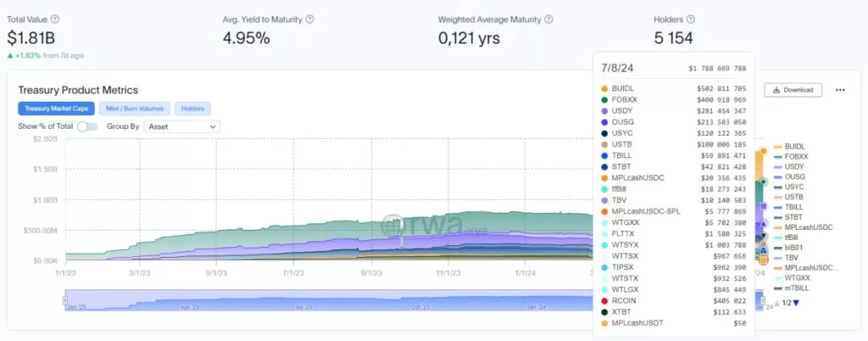
Task: Click the Avg. Yield to Maturity info icon
Action: point(309,20)
